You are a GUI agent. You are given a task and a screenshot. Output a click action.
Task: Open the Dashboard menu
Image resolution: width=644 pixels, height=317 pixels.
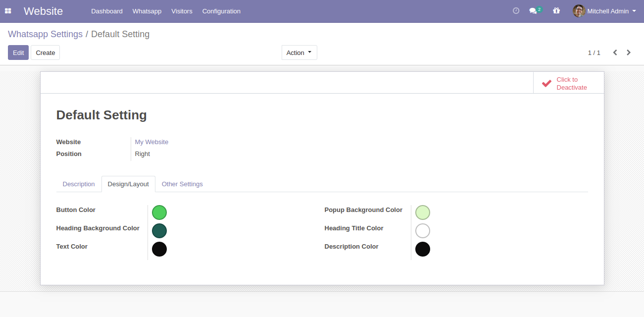pyautogui.click(x=107, y=11)
